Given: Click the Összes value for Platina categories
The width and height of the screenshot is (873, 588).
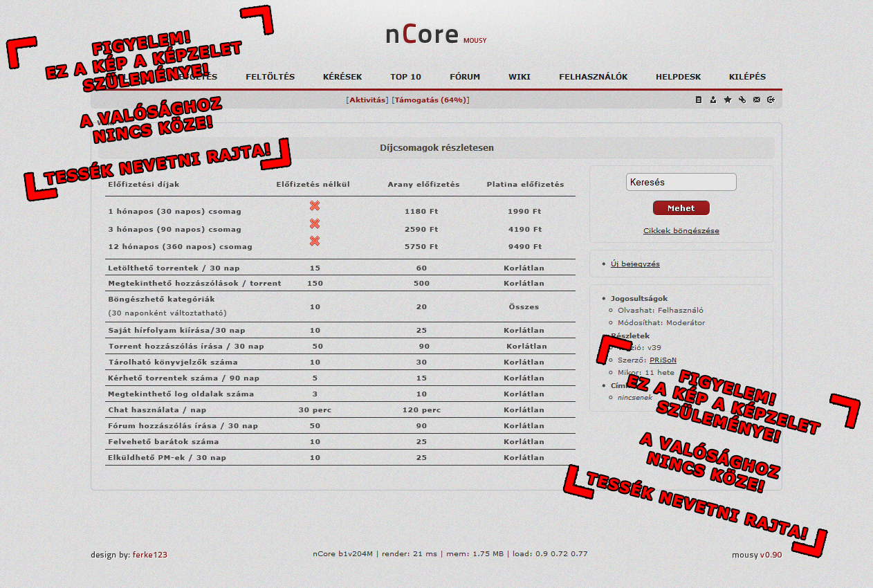Looking at the screenshot, I should pos(524,307).
